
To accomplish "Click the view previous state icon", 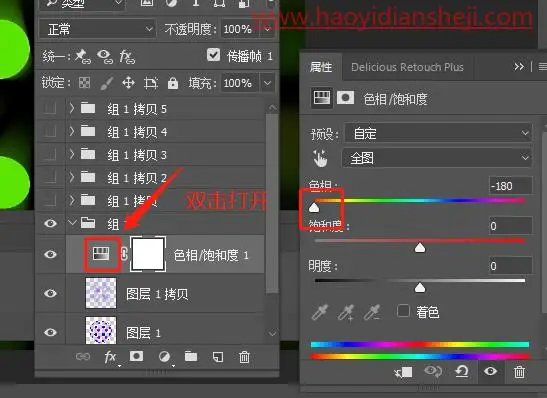I will click(433, 371).
